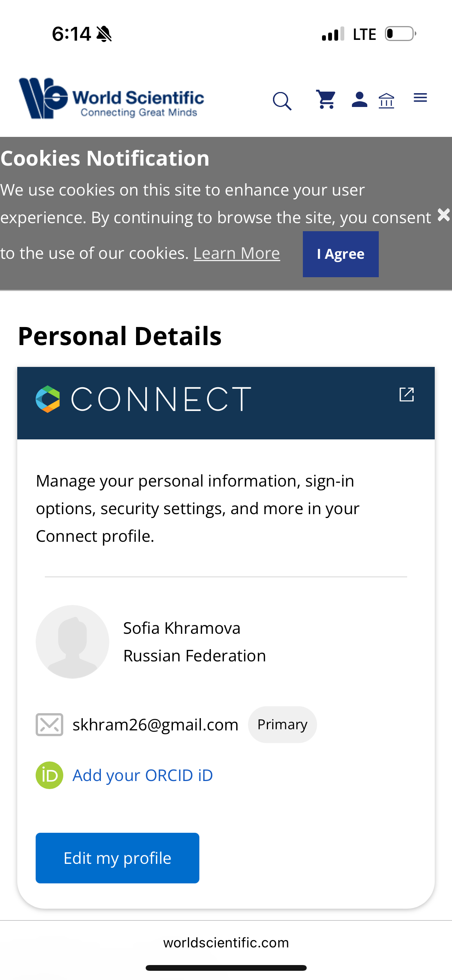Image resolution: width=452 pixels, height=980 pixels.
Task: Open the search magnifier icon
Action: pos(282,101)
